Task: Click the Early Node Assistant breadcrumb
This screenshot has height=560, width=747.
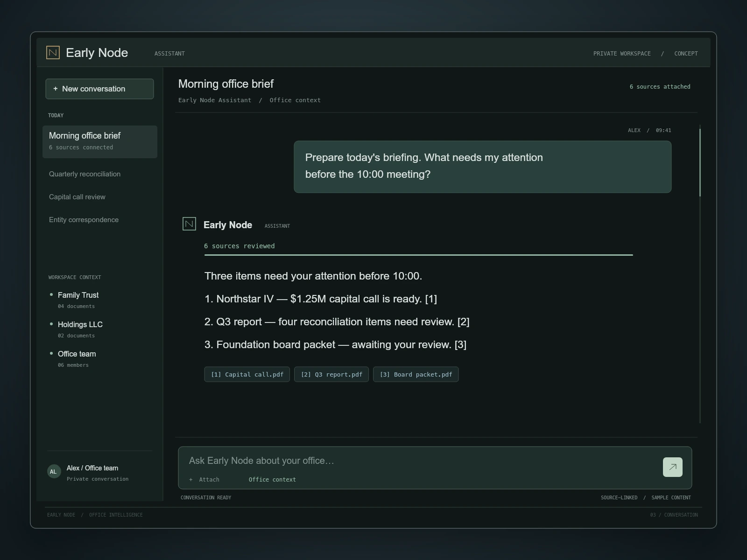Action: (215, 100)
